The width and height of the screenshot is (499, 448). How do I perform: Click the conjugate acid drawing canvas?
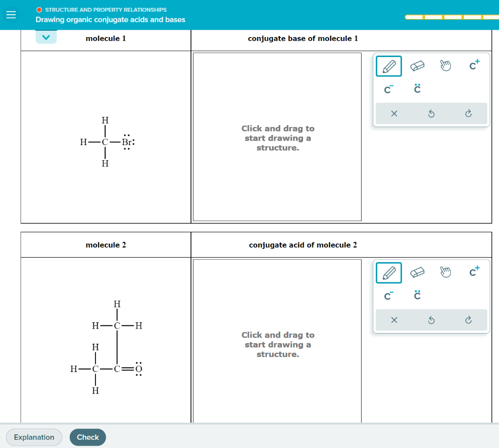point(277,341)
